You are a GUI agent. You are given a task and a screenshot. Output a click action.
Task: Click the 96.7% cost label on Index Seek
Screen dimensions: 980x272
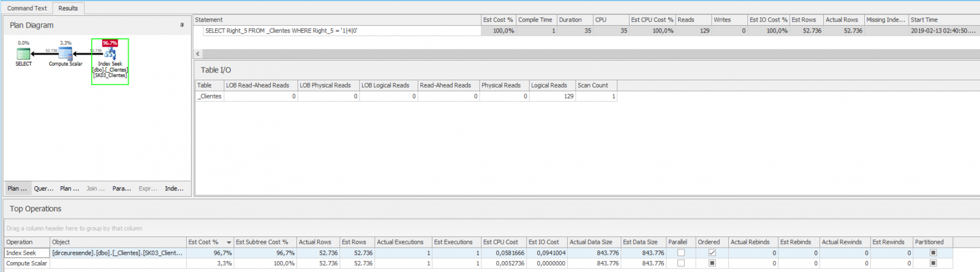pyautogui.click(x=110, y=43)
